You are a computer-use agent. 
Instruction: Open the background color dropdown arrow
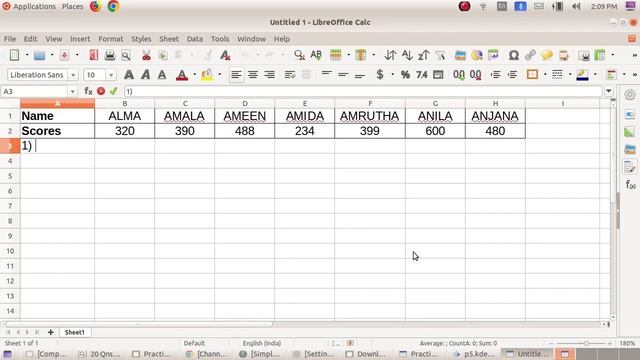coord(220,75)
